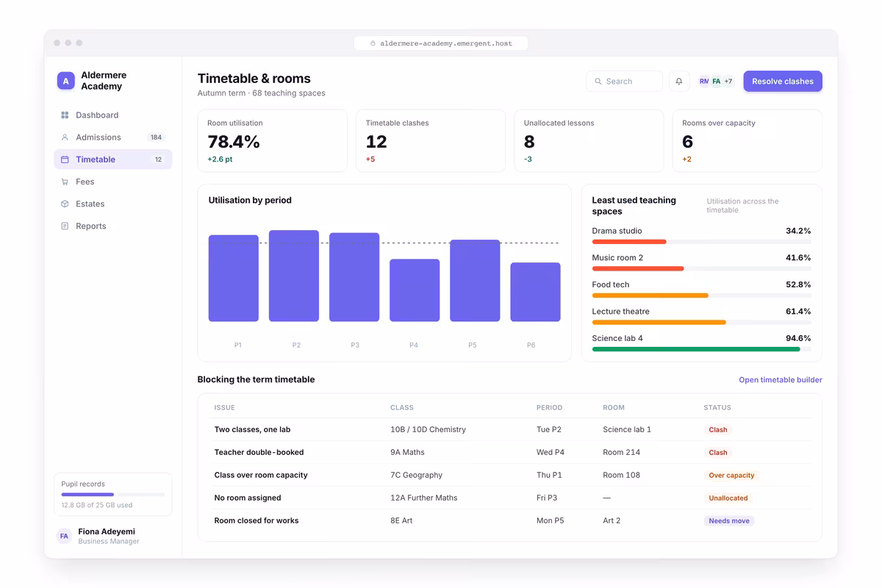Click the P1 bar in utilisation chart
The height and width of the screenshot is (588, 882).
pyautogui.click(x=234, y=279)
